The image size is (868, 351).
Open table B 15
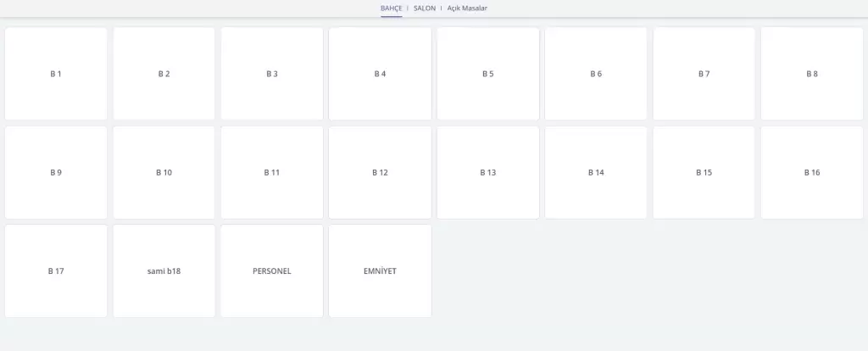[704, 172]
